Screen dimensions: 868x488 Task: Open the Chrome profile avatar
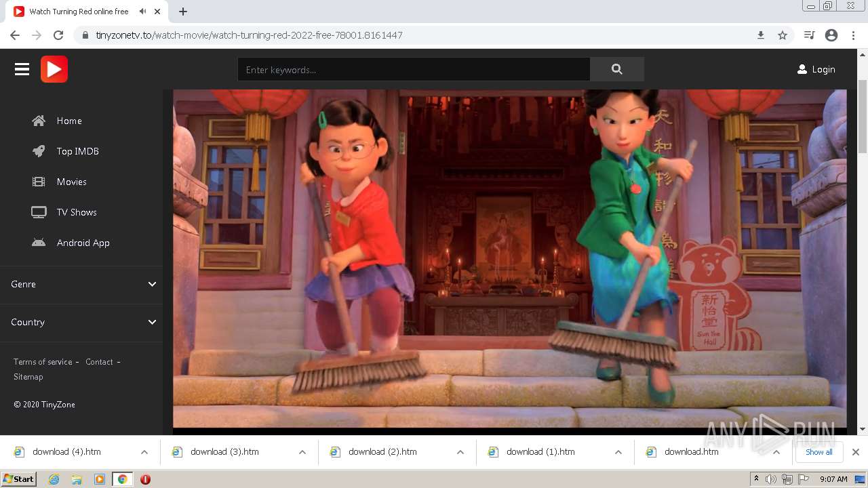[831, 35]
